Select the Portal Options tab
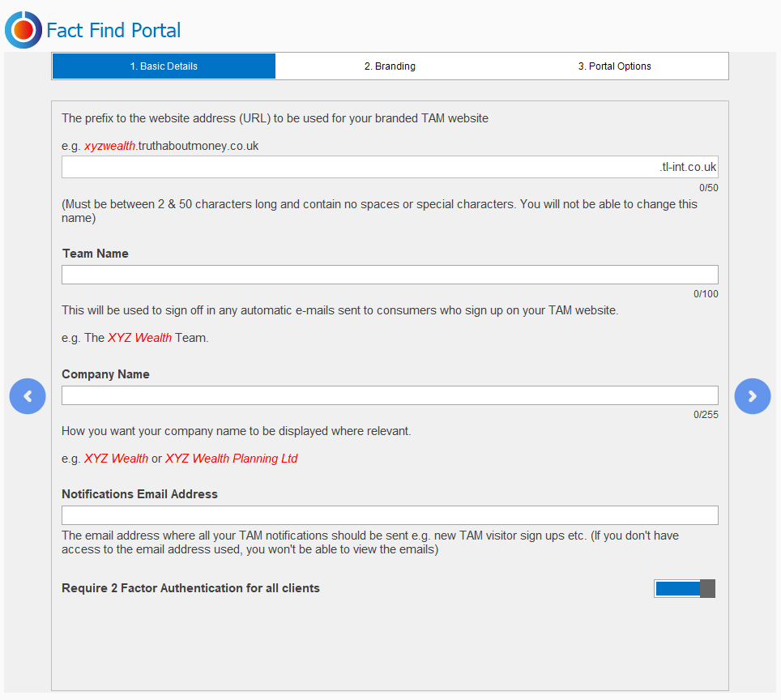This screenshot has width=781, height=700. click(x=614, y=66)
